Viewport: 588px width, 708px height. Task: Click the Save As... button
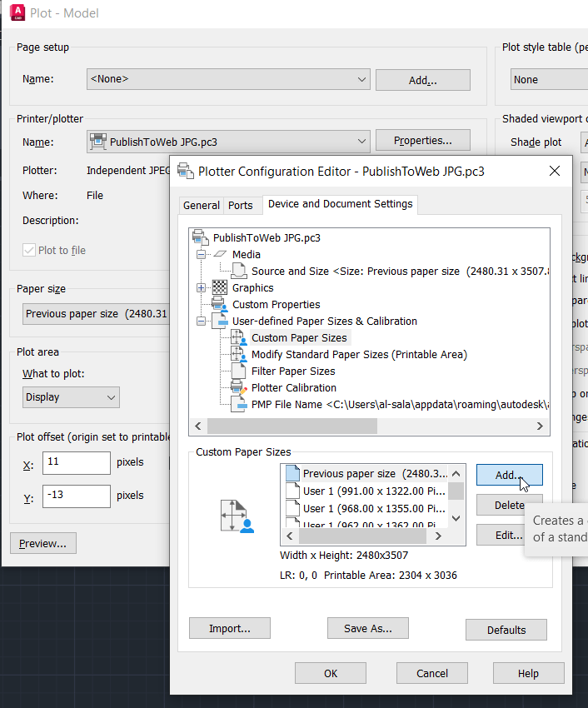[x=367, y=628]
